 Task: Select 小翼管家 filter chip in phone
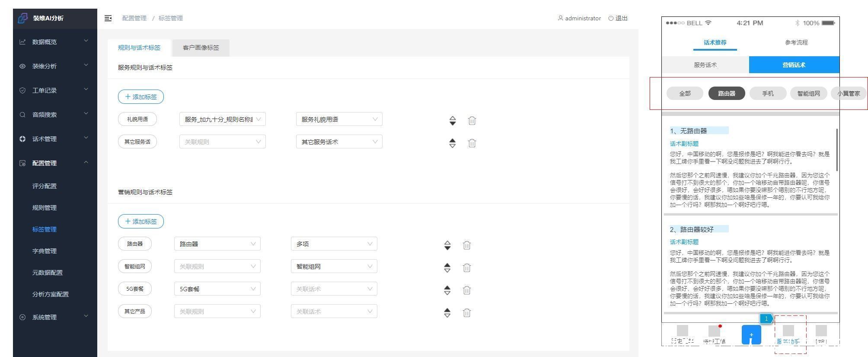coord(849,93)
